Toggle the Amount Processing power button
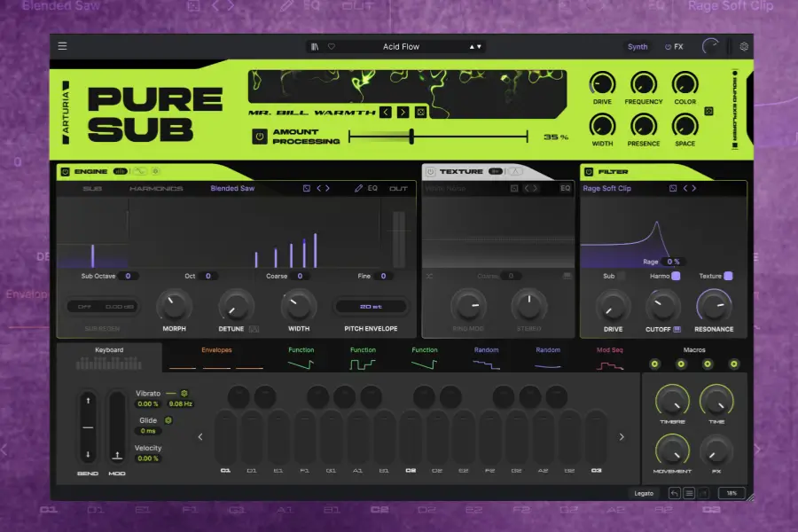The height and width of the screenshot is (532, 798). [x=260, y=137]
